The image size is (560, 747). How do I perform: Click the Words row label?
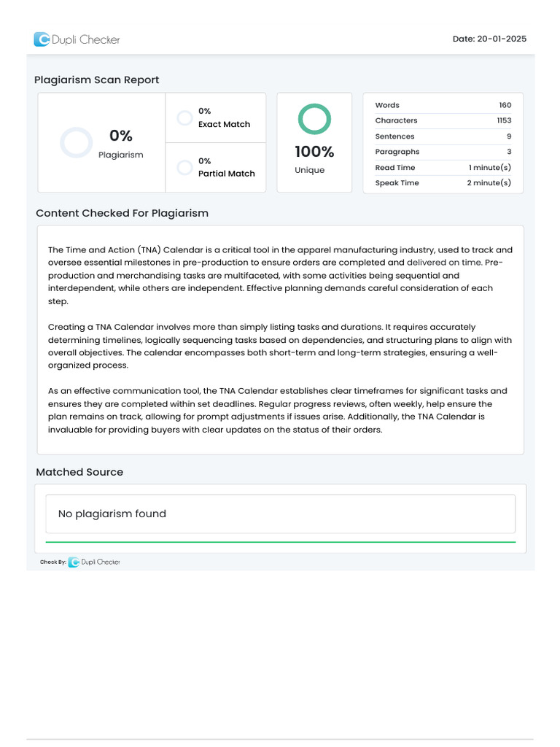point(387,105)
